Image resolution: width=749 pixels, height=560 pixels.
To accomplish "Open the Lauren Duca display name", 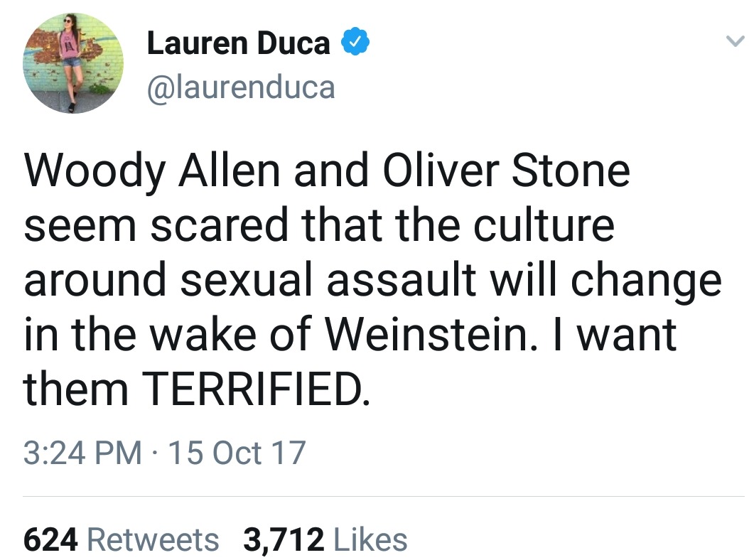I will [239, 44].
